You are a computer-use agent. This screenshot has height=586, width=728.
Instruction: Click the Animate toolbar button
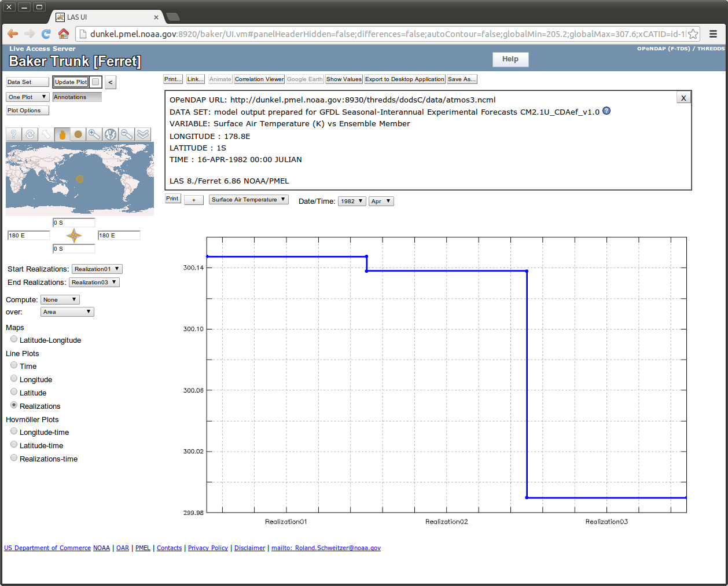pos(220,79)
